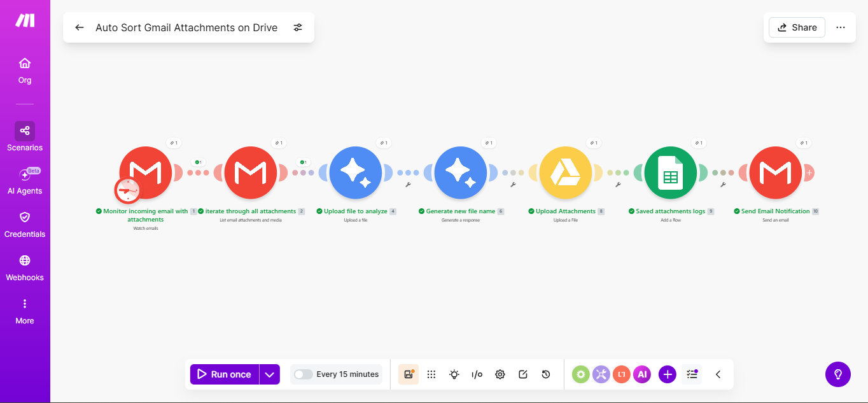868x403 pixels.
Task: Open scenario settings gear in bottom toolbar
Action: click(500, 374)
